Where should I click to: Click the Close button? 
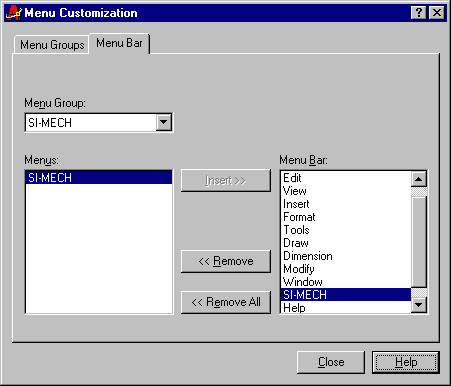click(331, 362)
